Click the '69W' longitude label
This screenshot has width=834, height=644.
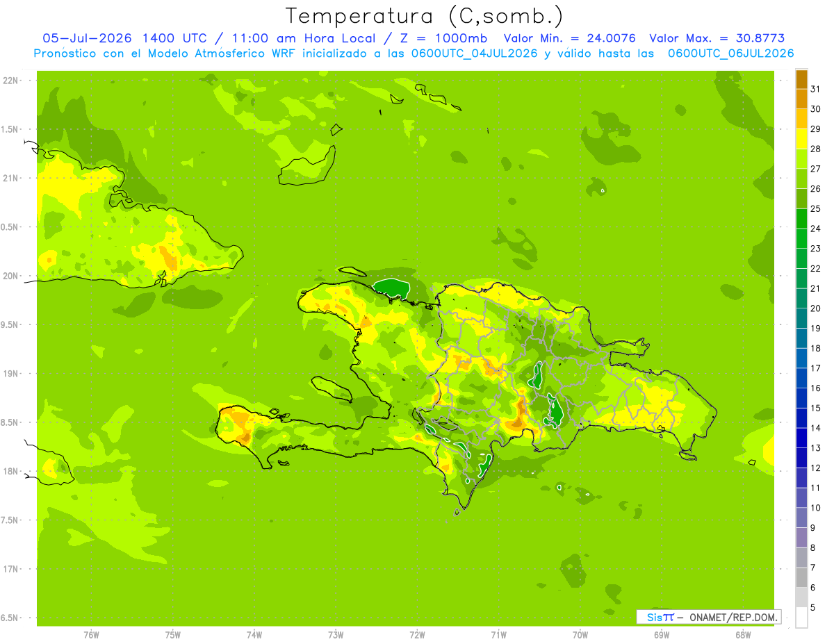[662, 635]
